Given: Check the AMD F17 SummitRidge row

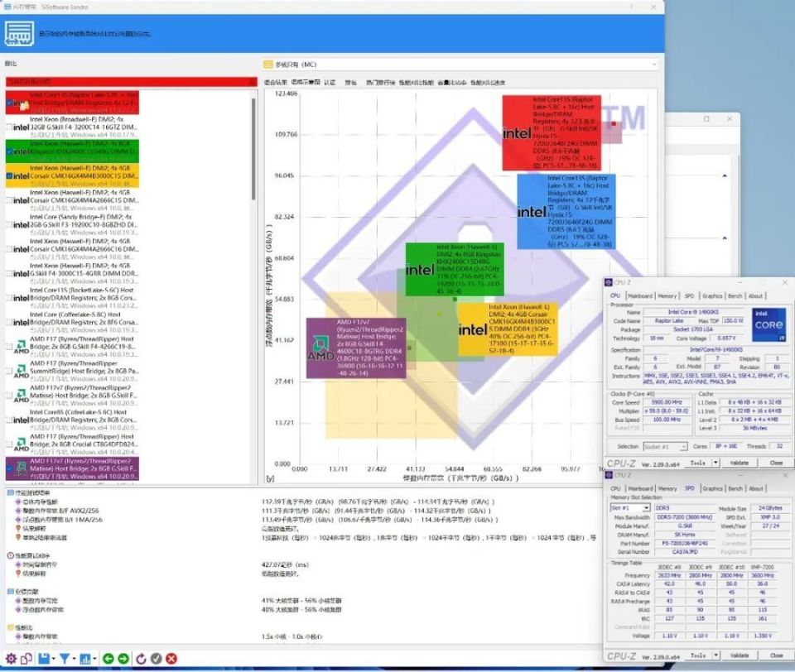Looking at the screenshot, I should pos(9,371).
